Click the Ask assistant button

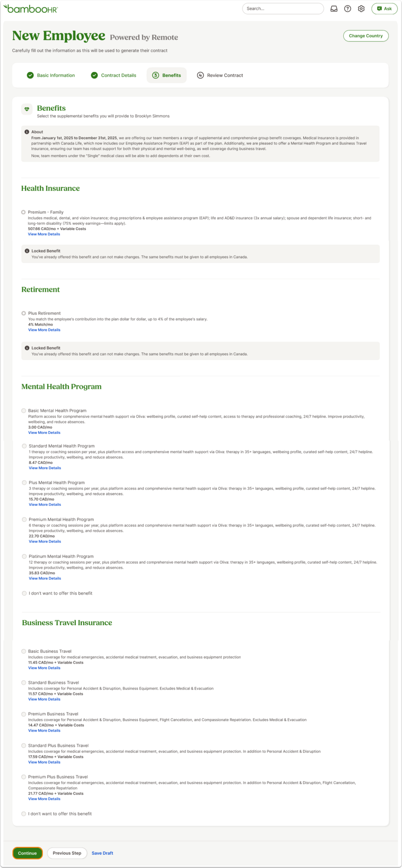pyautogui.click(x=384, y=8)
